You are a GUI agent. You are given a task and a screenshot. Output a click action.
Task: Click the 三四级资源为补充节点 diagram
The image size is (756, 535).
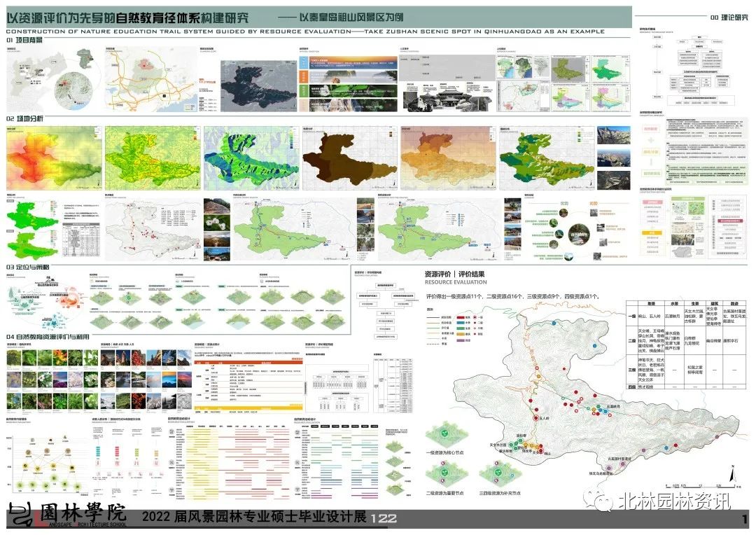[x=499, y=474]
